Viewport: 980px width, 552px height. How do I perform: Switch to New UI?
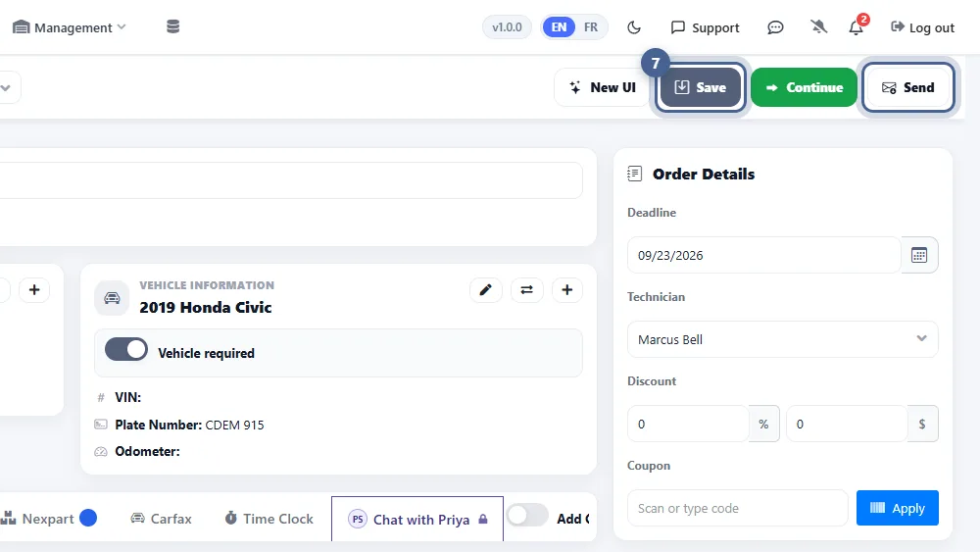603,87
